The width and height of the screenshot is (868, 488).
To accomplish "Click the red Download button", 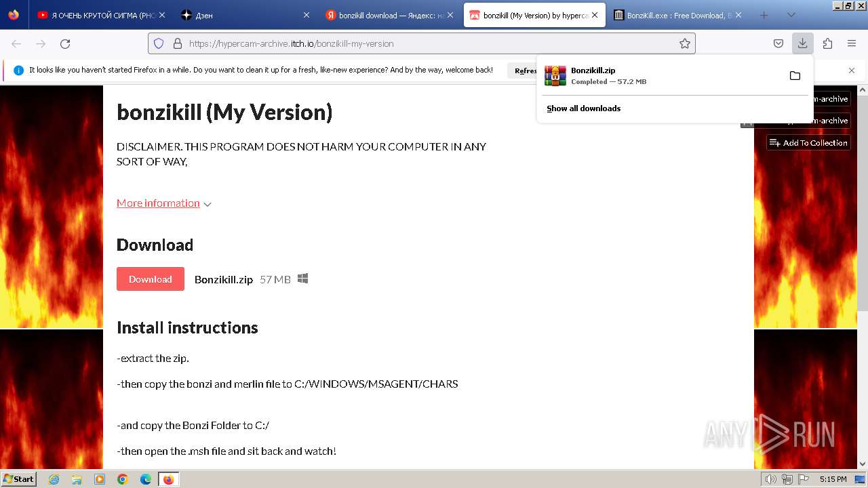I will pos(151,279).
